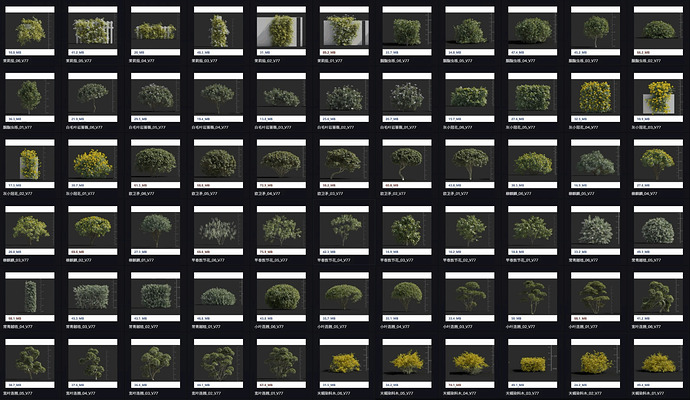Select the silvery-white leafy mound thumbnail sized 33.2 MB
690x400 pixels.
coord(595,230)
